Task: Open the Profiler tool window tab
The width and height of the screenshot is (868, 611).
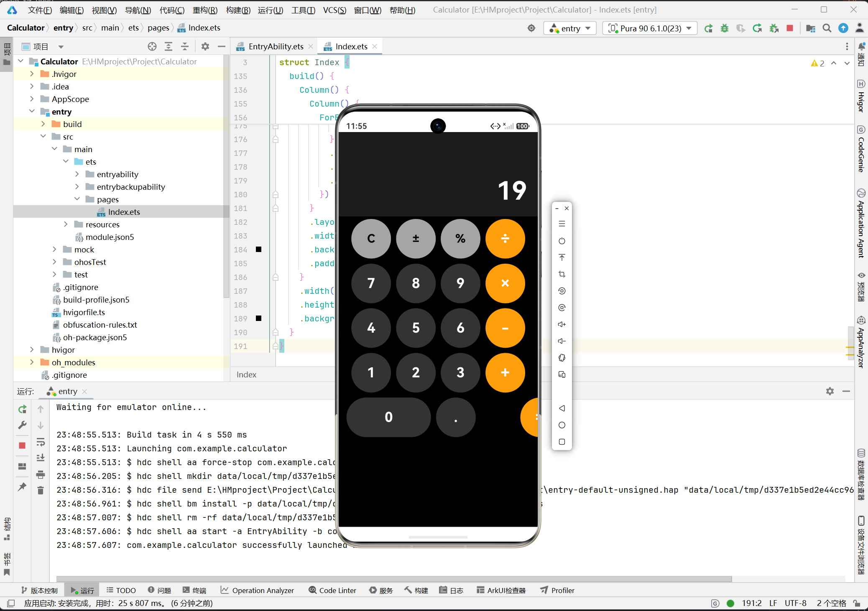Action: (x=557, y=590)
